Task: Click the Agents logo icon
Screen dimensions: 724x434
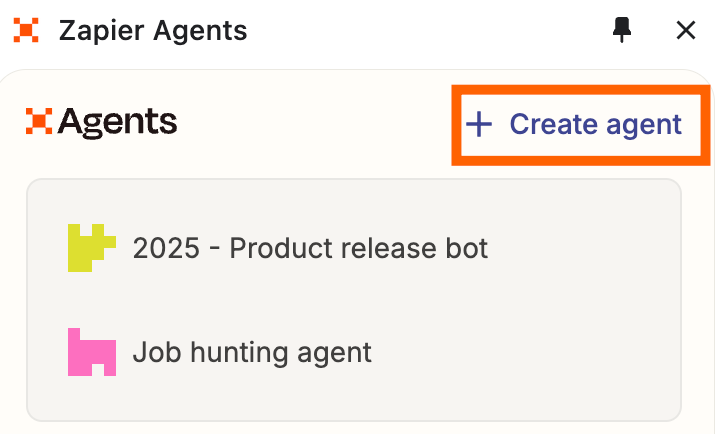Action: tap(39, 121)
